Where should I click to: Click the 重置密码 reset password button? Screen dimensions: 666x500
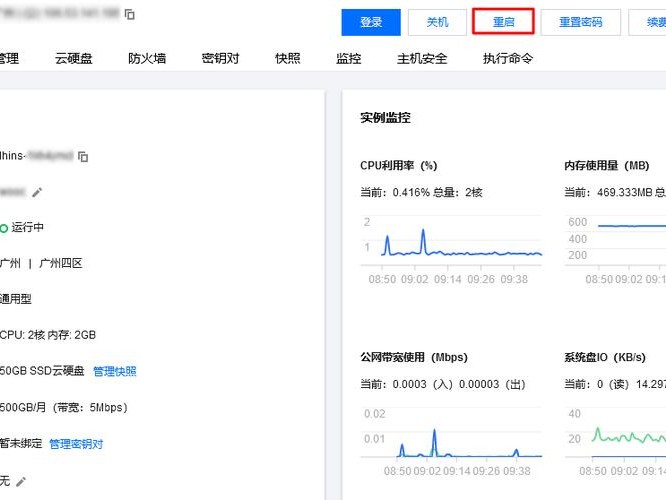[581, 22]
